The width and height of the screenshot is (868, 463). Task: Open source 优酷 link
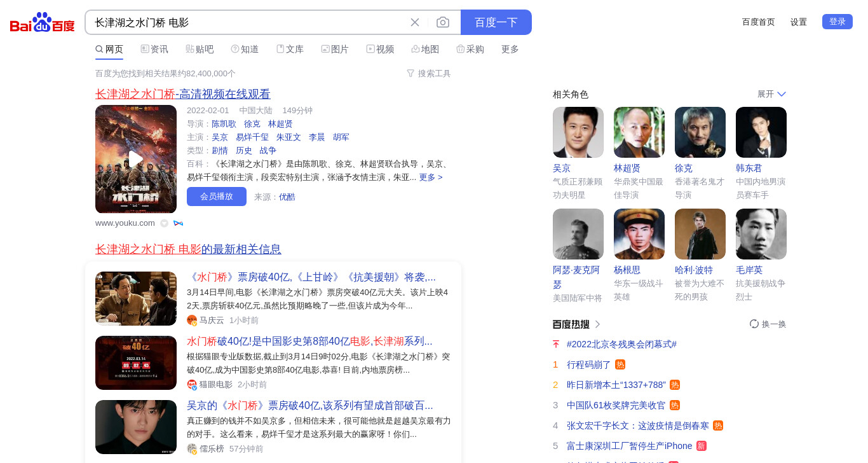point(287,197)
